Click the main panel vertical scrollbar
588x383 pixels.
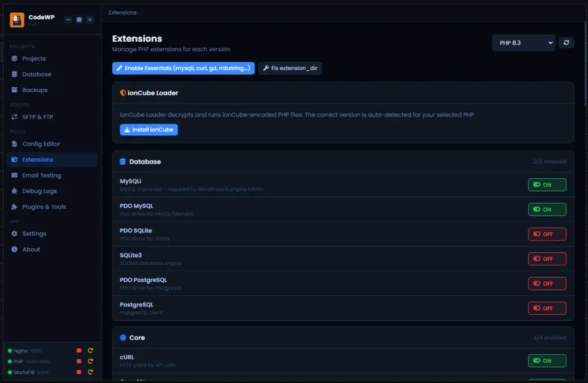click(586, 64)
